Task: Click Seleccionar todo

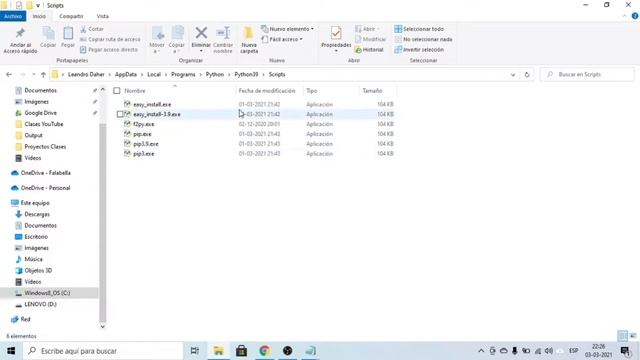Action: pyautogui.click(x=419, y=29)
